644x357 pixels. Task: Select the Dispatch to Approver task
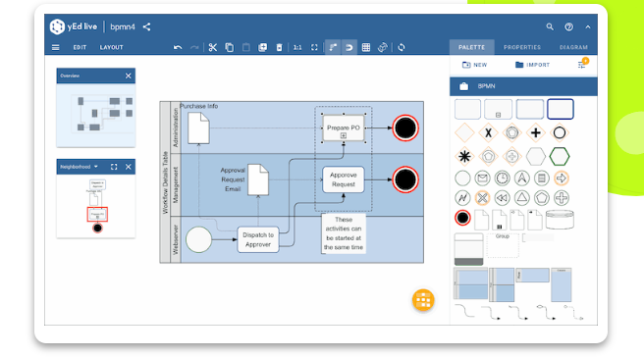[258, 239]
